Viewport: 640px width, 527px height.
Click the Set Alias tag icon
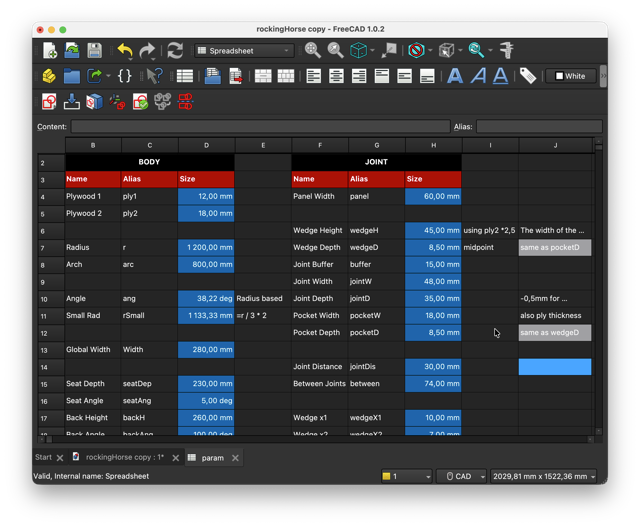[x=528, y=76]
